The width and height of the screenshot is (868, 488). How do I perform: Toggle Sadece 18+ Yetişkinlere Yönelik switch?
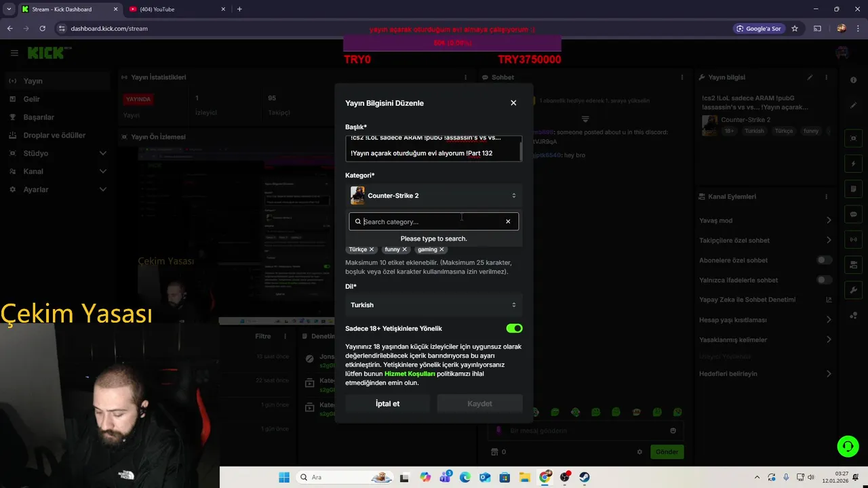click(x=514, y=328)
